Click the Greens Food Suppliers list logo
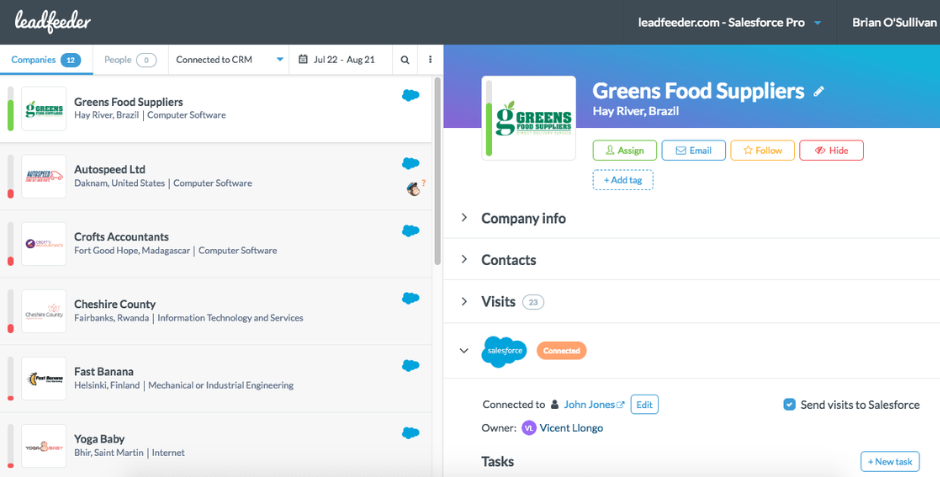940x477 pixels. click(44, 108)
